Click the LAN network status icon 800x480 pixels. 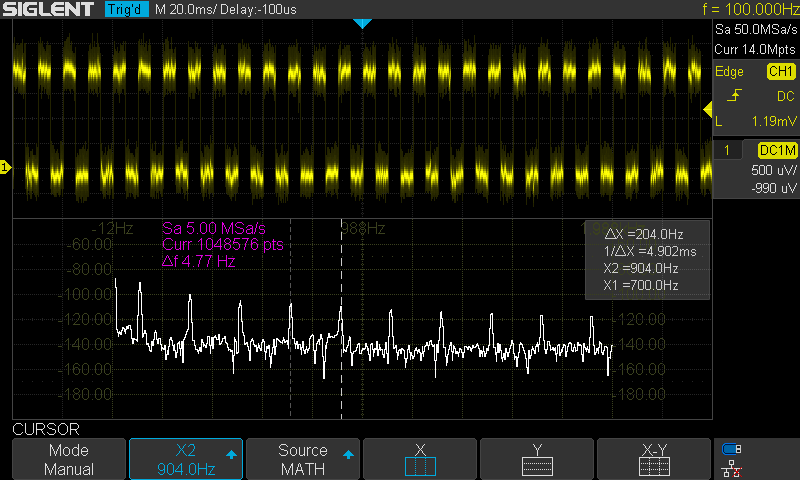[x=732, y=468]
